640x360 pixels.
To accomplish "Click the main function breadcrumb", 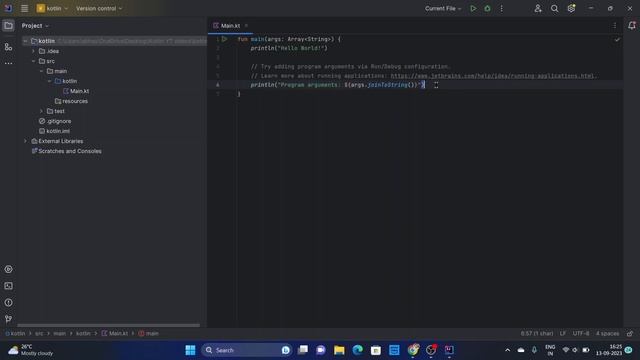I will [x=149, y=333].
